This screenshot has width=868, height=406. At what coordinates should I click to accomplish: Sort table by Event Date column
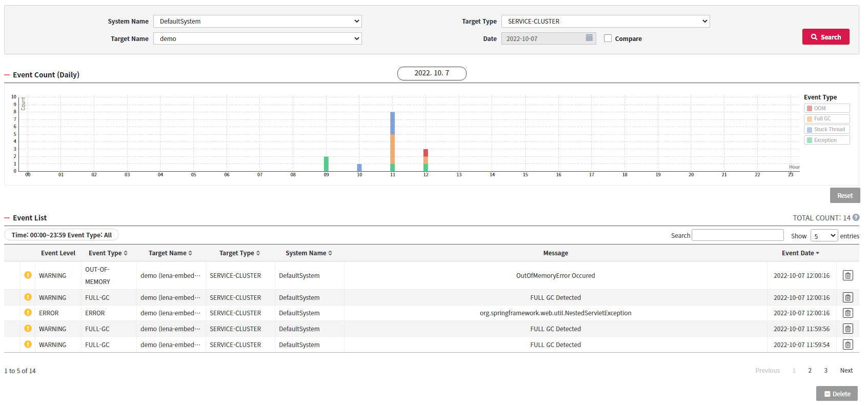(x=800, y=253)
